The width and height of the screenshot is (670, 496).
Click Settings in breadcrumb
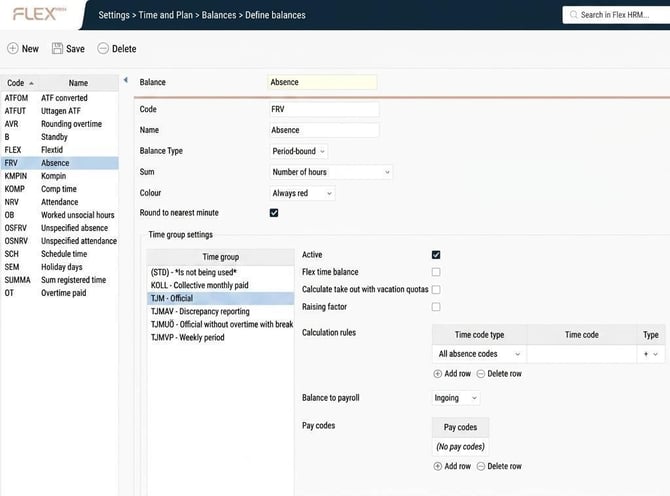(x=114, y=15)
